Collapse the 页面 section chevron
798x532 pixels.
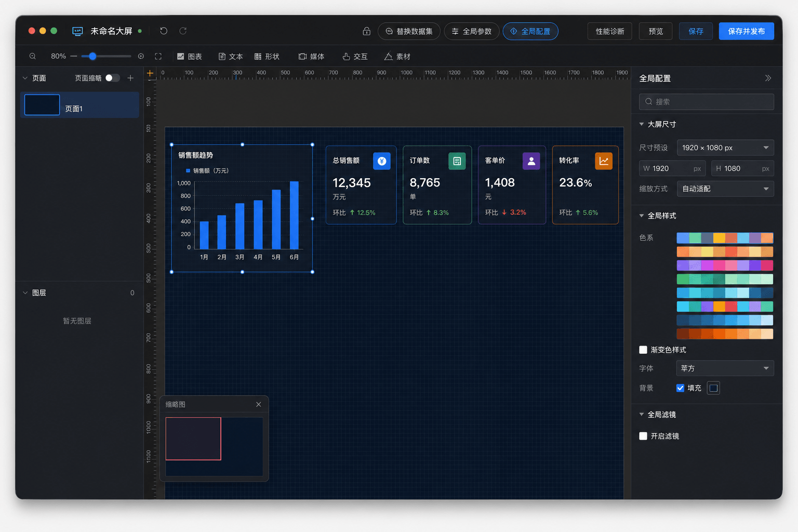pos(25,78)
